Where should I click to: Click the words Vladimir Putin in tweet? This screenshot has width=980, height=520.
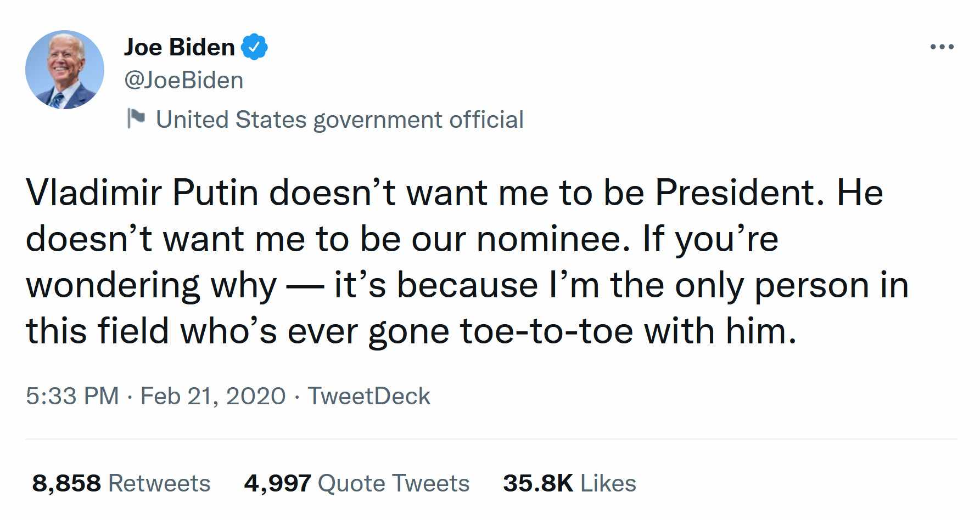[x=142, y=193]
